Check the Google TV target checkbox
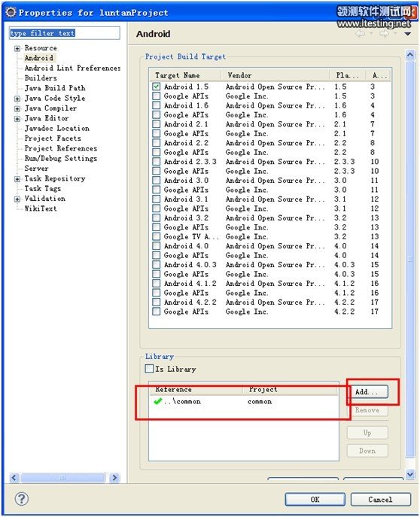The image size is (420, 517). (x=157, y=236)
